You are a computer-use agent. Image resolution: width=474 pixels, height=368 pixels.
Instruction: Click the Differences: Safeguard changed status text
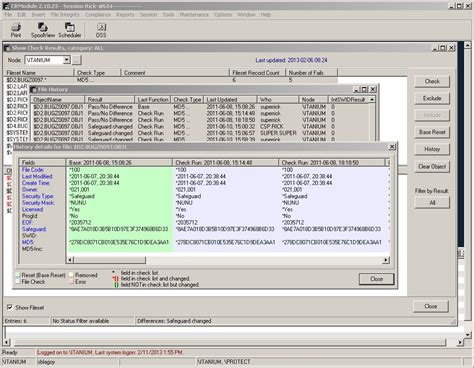(174, 321)
